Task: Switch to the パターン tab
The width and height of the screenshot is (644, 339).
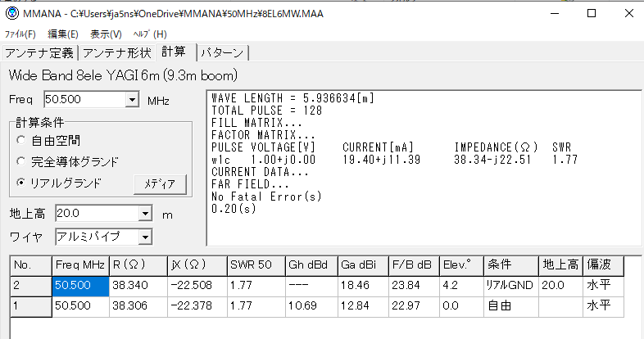Action: 222,53
